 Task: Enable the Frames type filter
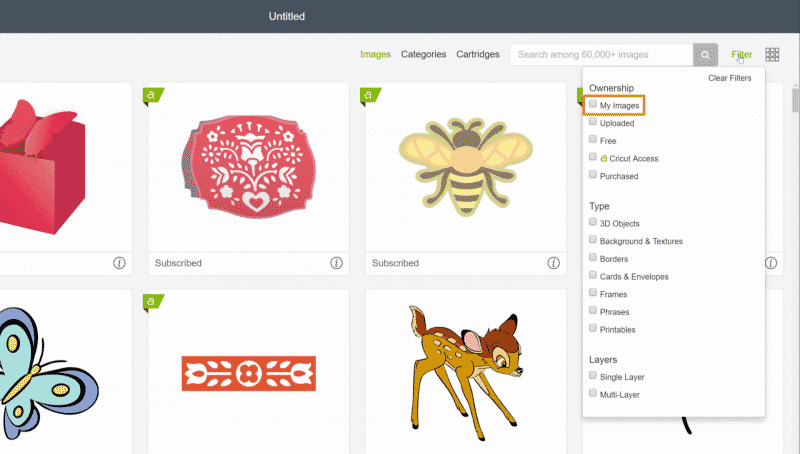(592, 293)
